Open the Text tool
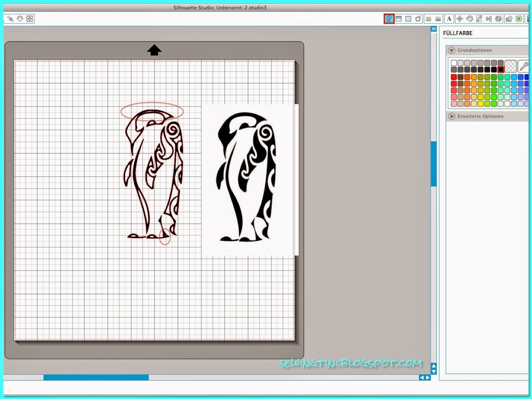The width and height of the screenshot is (532, 399). pyautogui.click(x=449, y=19)
